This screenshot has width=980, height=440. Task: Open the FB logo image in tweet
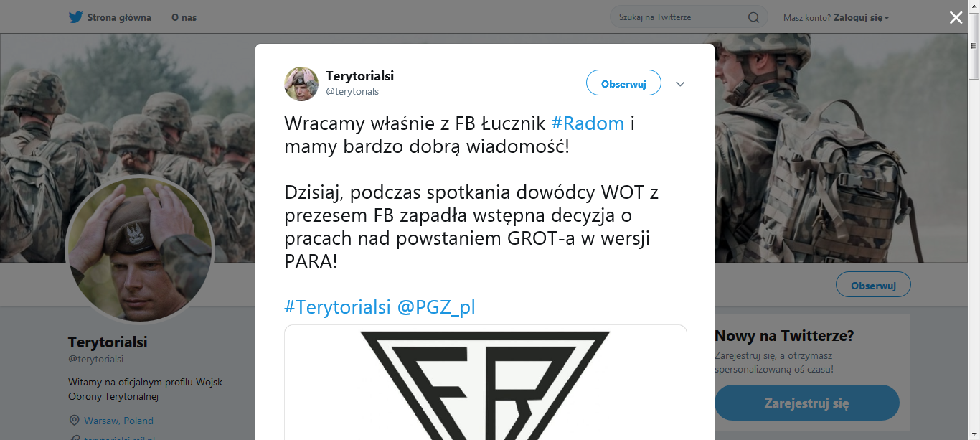tap(486, 383)
